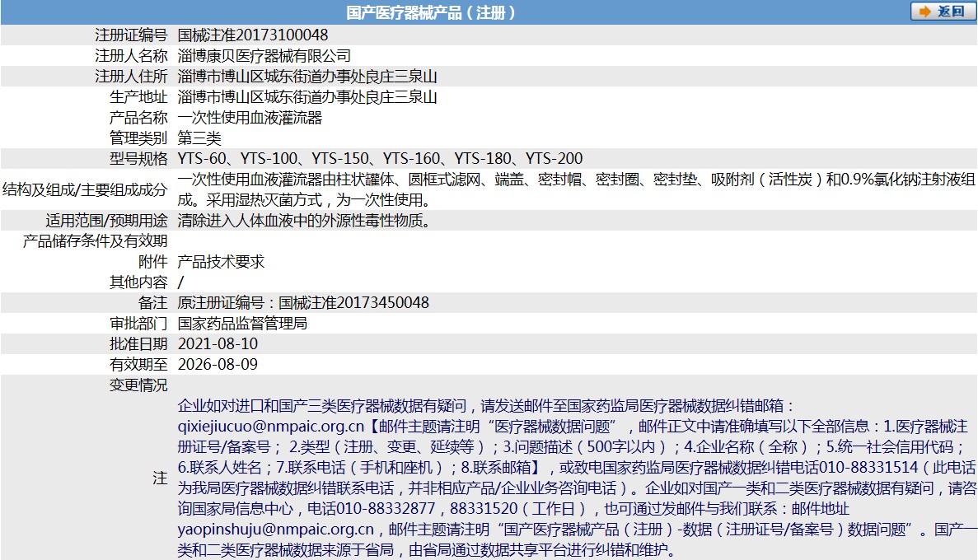Select the value 国家药品监督管理局
978x560 pixels.
click(x=242, y=323)
